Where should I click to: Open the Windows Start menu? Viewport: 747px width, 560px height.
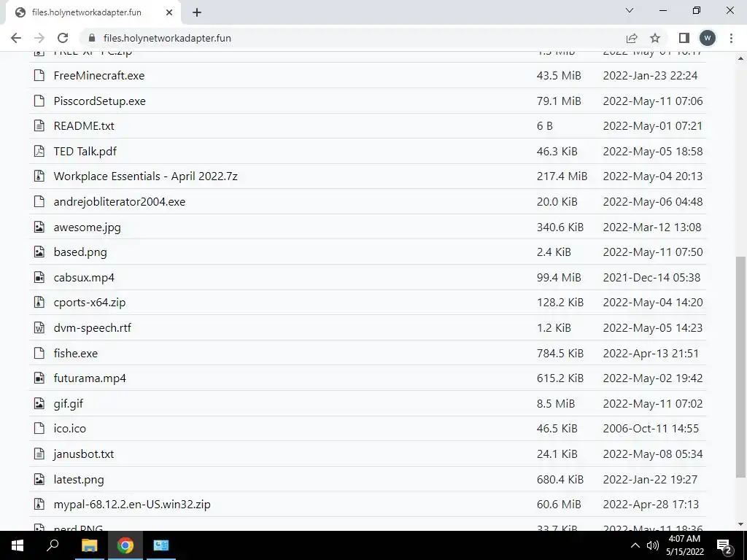pyautogui.click(x=18, y=545)
